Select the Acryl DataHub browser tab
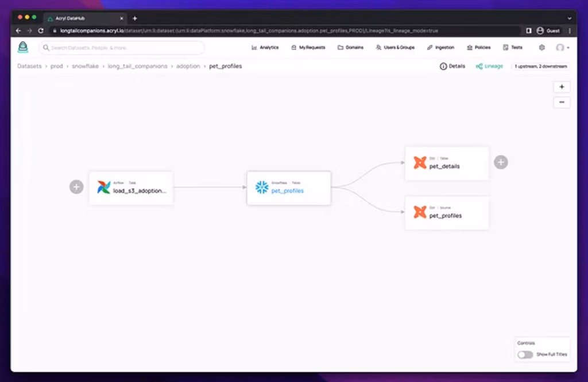 click(x=85, y=18)
